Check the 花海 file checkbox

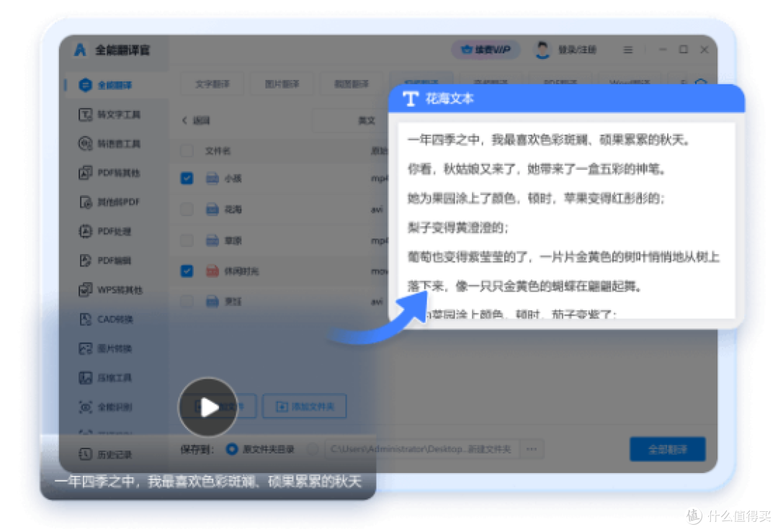point(187,209)
